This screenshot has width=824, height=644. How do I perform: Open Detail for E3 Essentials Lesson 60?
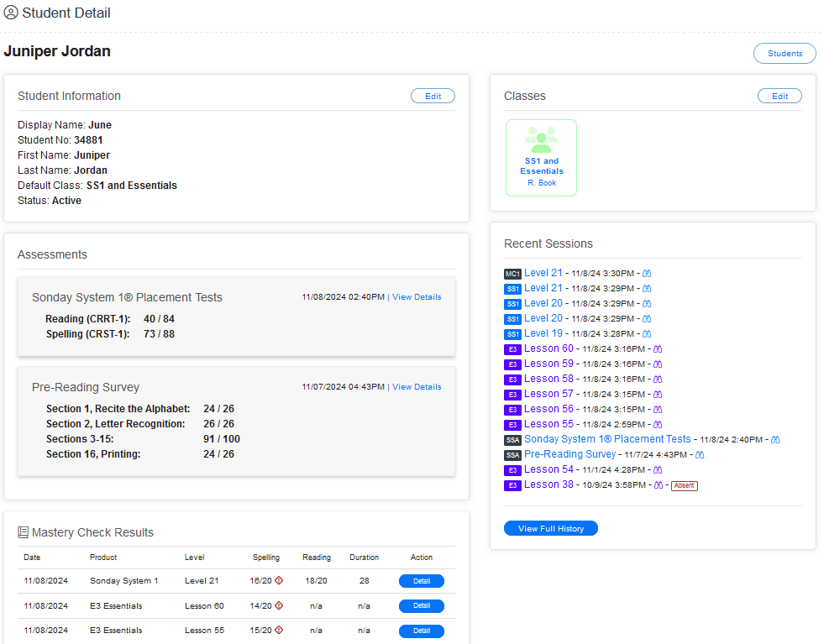[x=422, y=605]
